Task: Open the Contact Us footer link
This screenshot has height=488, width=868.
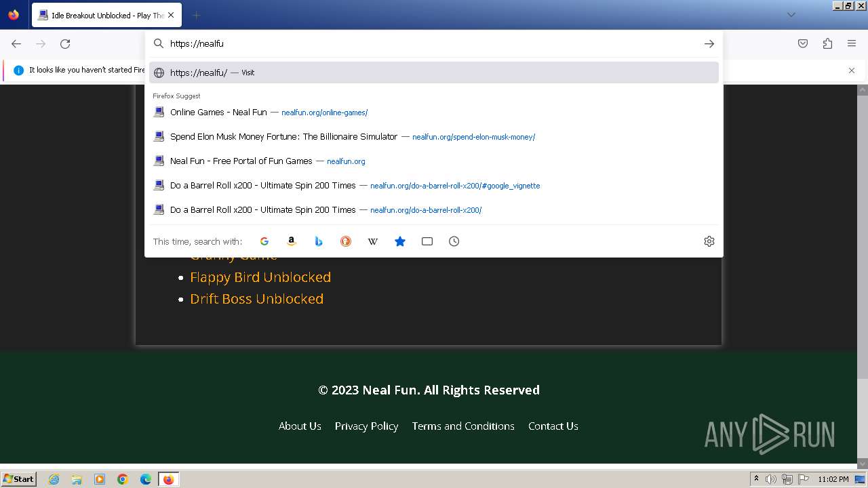Action: (x=553, y=426)
